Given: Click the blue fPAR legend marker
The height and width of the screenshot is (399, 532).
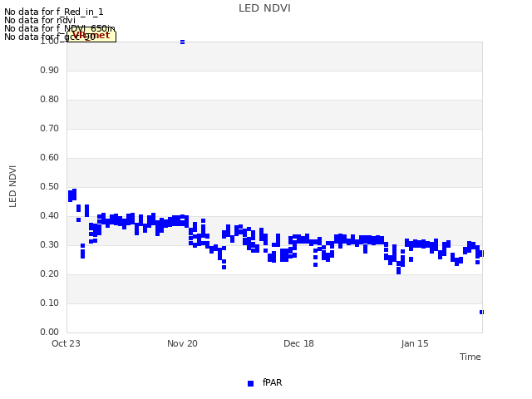Looking at the screenshot, I should tap(250, 383).
